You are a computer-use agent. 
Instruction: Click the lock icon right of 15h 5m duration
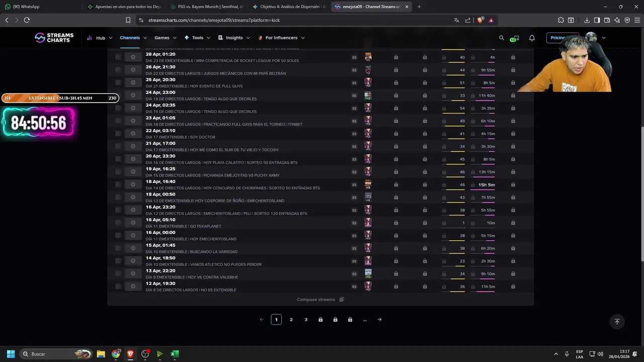513,185
